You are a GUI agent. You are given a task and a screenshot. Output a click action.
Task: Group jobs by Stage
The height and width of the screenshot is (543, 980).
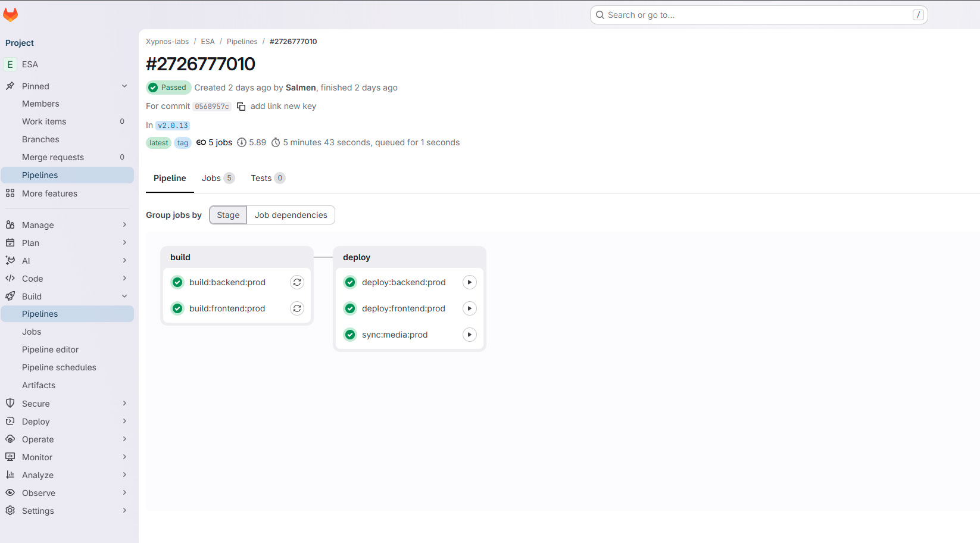[228, 215]
